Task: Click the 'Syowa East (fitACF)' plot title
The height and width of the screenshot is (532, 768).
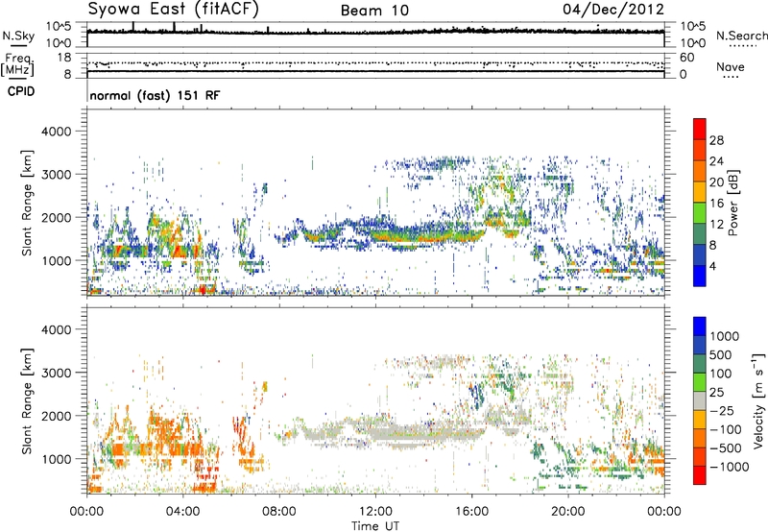Action: pos(174,10)
